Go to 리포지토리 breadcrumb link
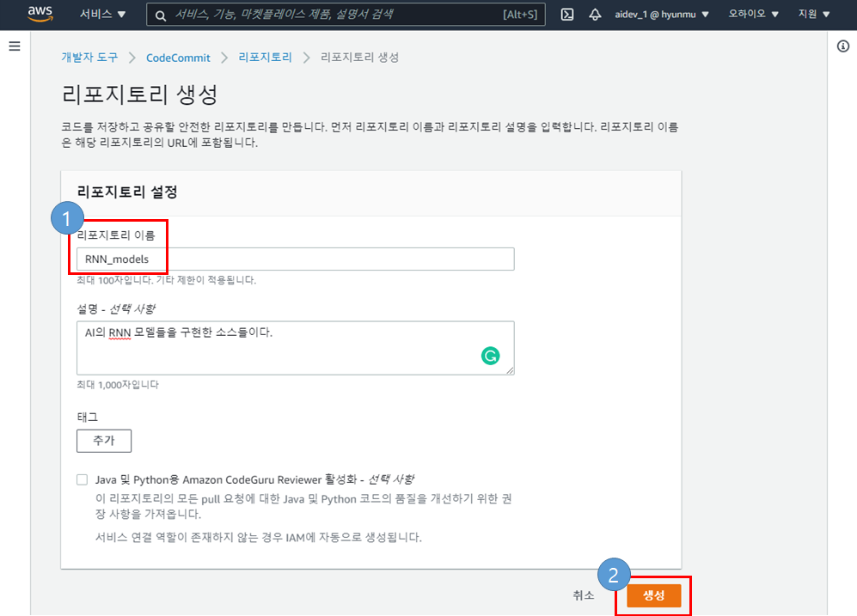This screenshot has width=857, height=616. 265,58
